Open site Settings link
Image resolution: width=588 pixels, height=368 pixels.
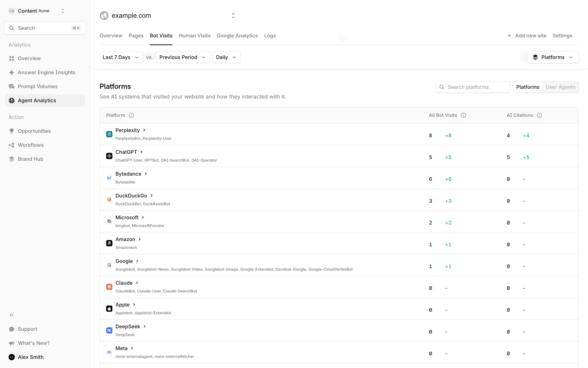pos(562,36)
